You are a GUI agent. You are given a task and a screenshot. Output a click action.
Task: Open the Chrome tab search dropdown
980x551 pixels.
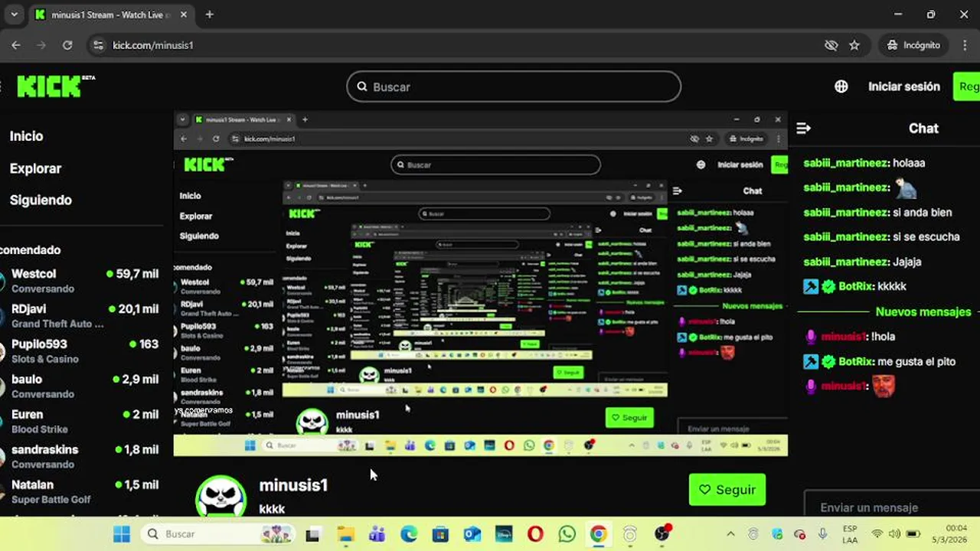pos(14,15)
